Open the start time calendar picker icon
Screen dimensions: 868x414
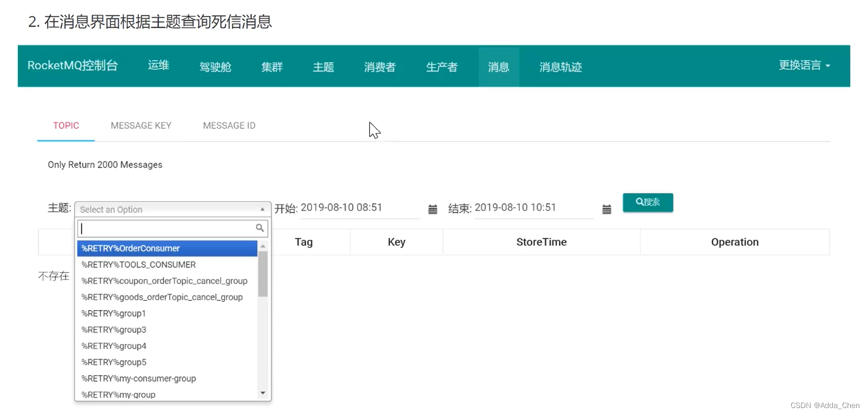tap(433, 209)
